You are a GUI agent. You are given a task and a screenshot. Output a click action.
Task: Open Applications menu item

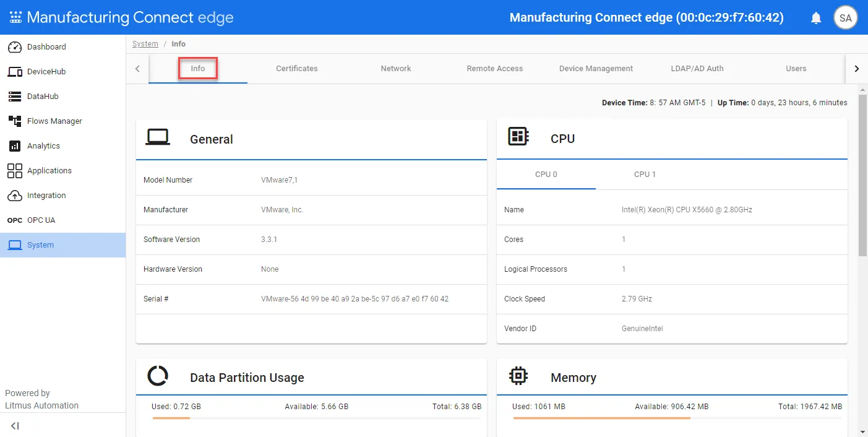pos(62,171)
